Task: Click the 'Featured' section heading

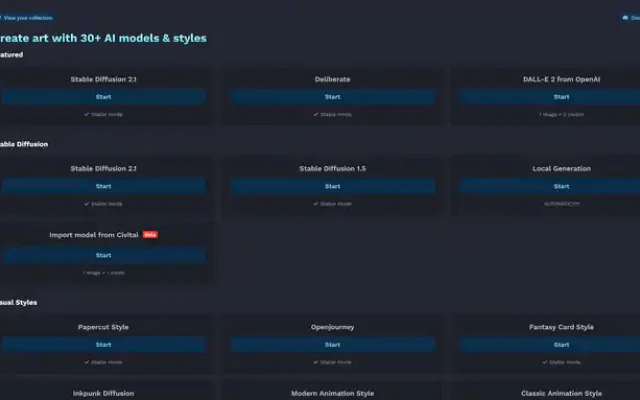Action: [11, 55]
